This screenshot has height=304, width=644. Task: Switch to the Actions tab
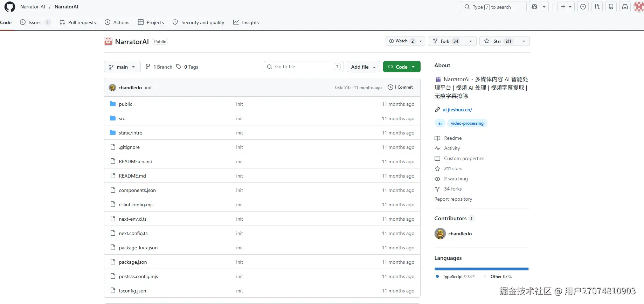(117, 22)
